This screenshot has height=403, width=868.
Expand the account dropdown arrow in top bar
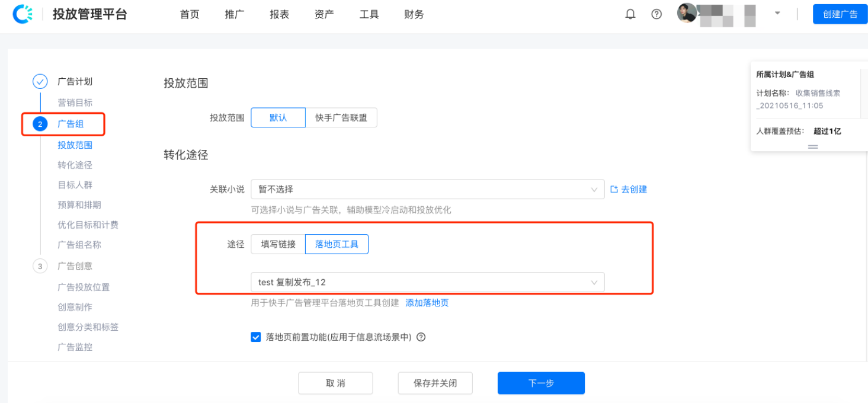click(777, 14)
